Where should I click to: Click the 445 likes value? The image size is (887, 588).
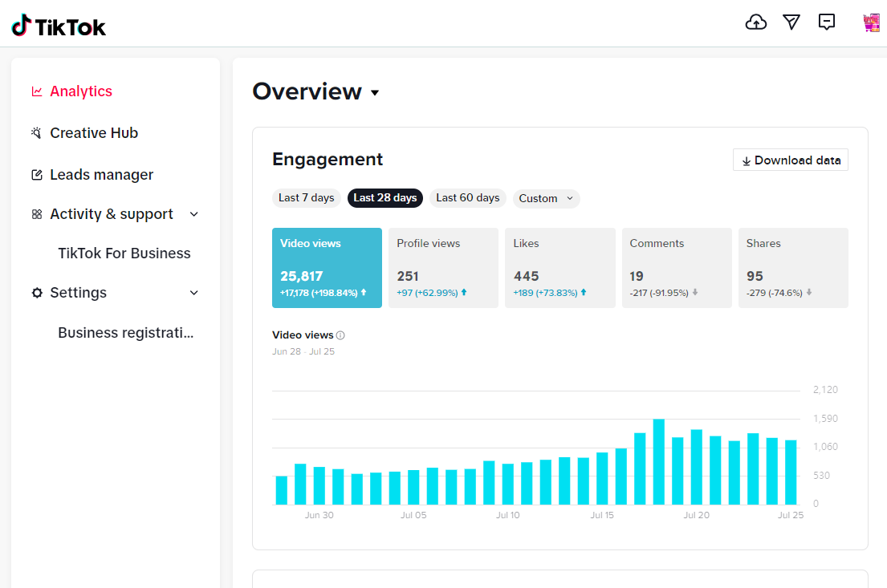(526, 276)
